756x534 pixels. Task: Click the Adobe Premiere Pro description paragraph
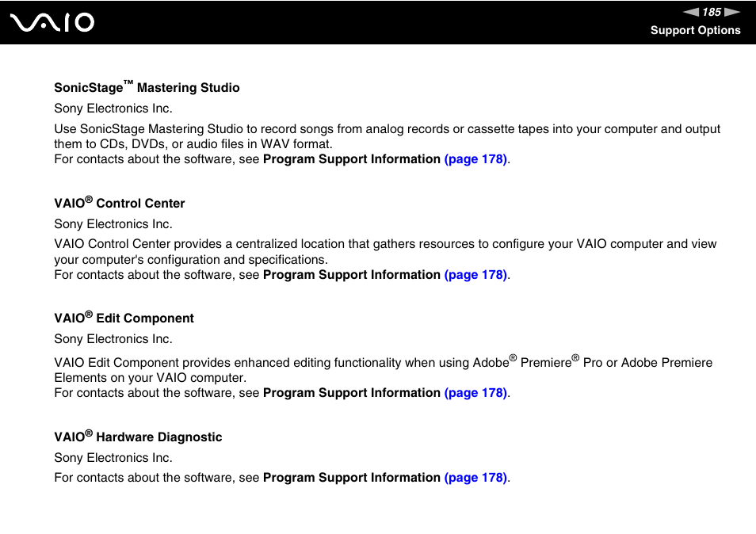(384, 369)
